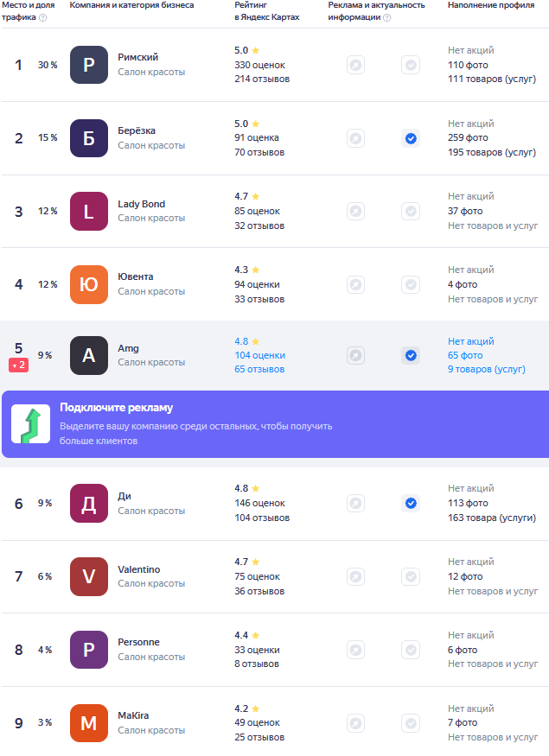The width and height of the screenshot is (549, 756).
Task: Click Valentino's advertising status icon
Action: pos(355,576)
